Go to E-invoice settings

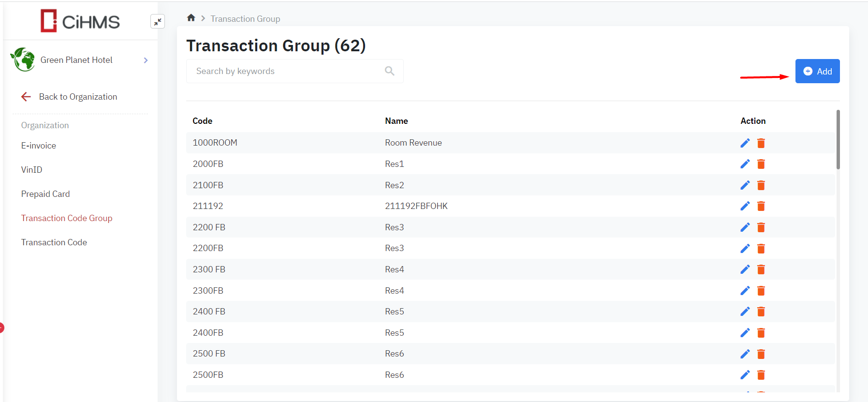[39, 146]
